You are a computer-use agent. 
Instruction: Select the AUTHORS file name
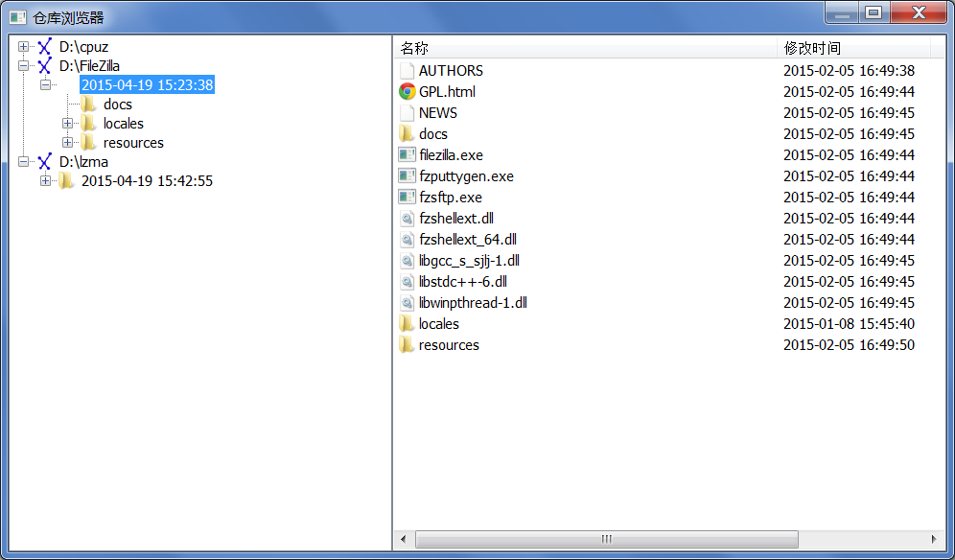click(451, 71)
